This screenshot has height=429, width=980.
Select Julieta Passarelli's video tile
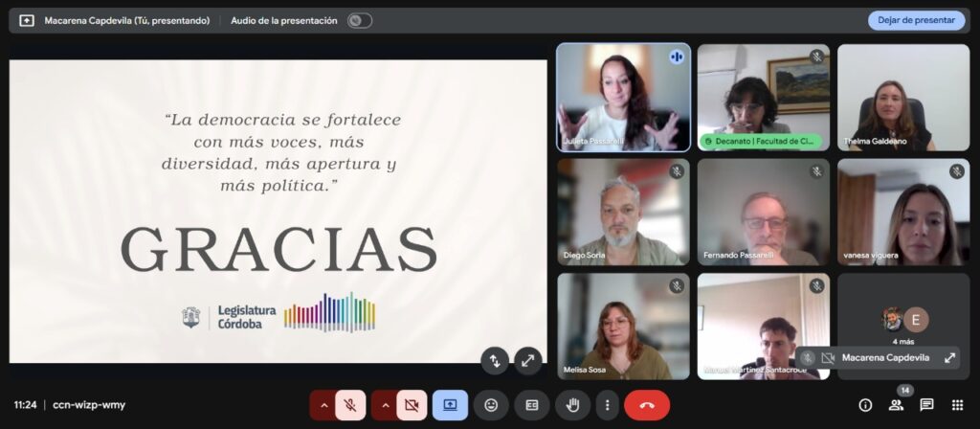(623, 98)
